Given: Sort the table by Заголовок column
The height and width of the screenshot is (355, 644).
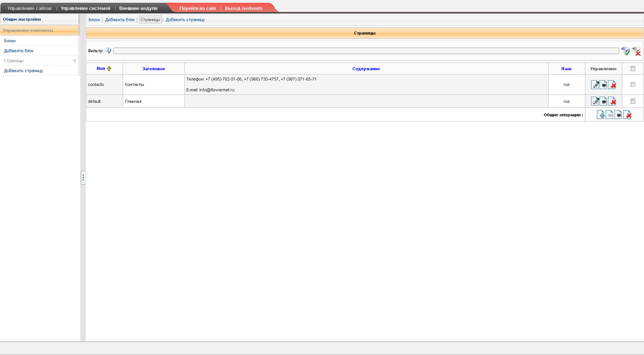Looking at the screenshot, I should pyautogui.click(x=154, y=69).
